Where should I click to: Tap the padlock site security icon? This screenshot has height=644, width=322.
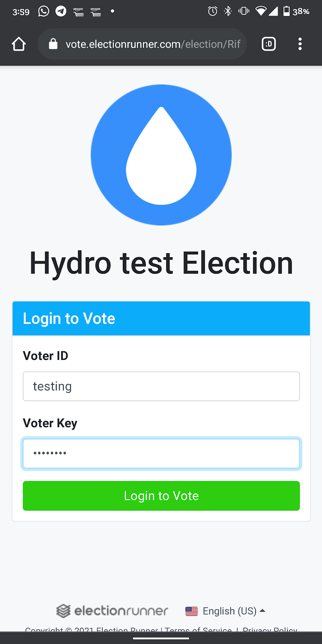click(x=53, y=44)
